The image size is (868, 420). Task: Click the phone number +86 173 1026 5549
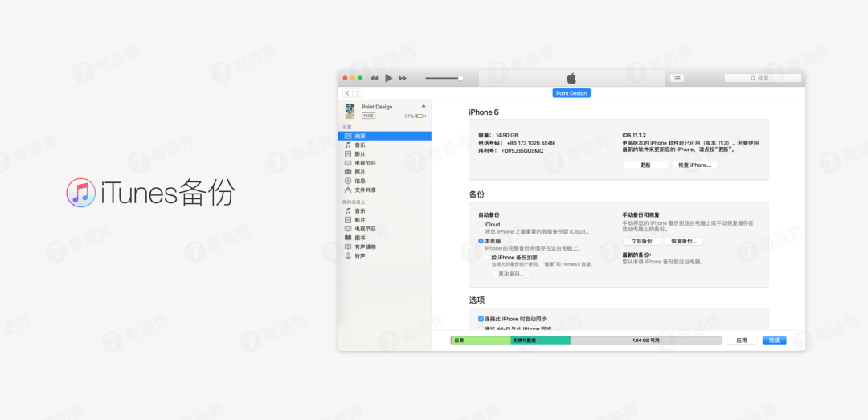point(530,143)
